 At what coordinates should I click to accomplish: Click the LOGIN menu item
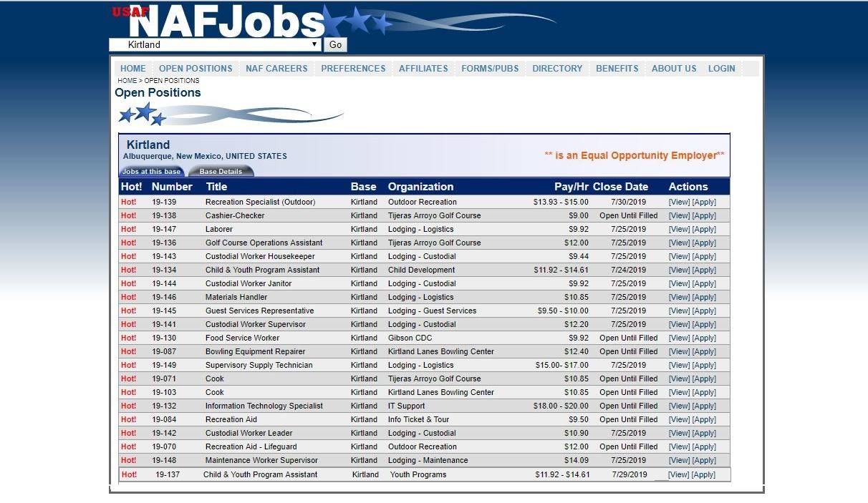coord(722,69)
